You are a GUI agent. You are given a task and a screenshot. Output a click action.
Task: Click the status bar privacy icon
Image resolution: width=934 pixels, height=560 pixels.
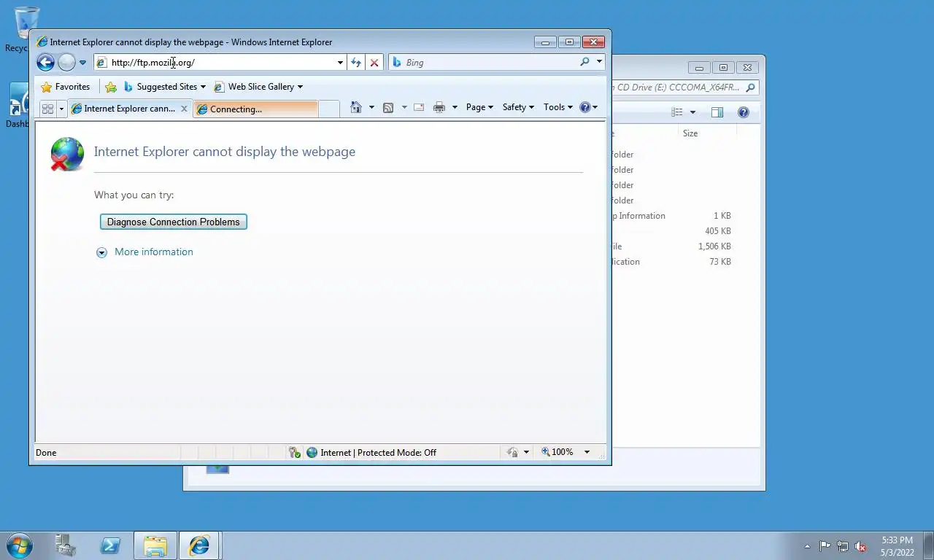[512, 452]
